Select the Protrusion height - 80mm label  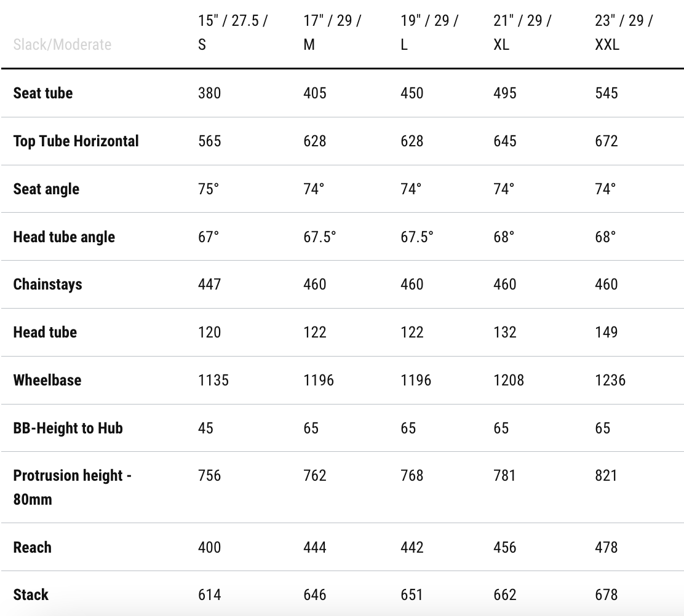[72, 487]
